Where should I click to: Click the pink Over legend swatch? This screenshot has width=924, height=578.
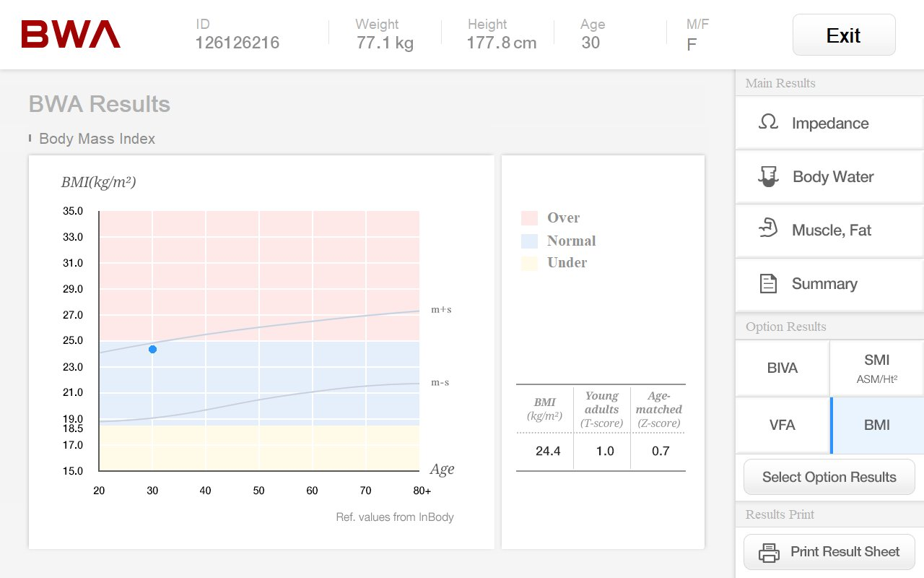pos(529,218)
